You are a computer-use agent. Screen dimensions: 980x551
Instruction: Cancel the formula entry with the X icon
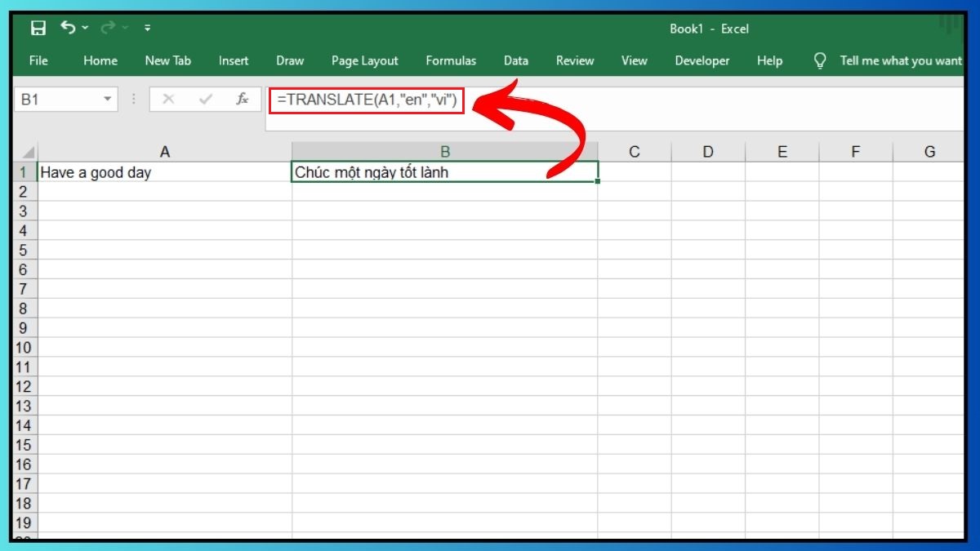169,99
